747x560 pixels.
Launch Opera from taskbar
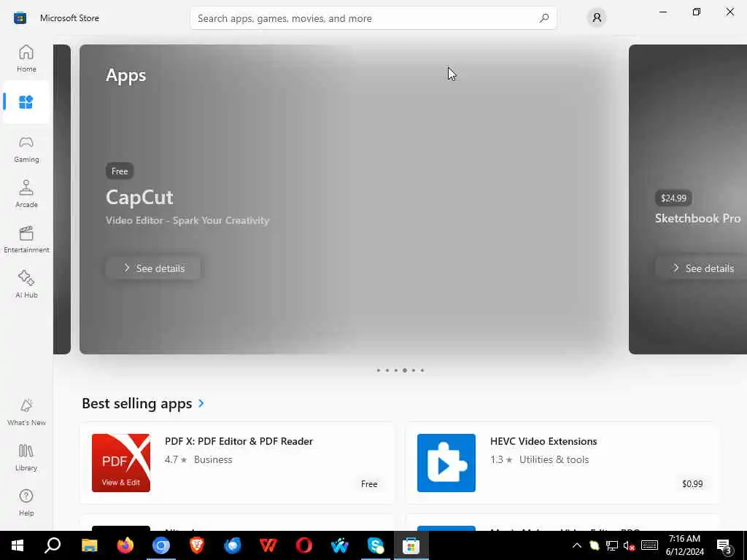tap(304, 545)
